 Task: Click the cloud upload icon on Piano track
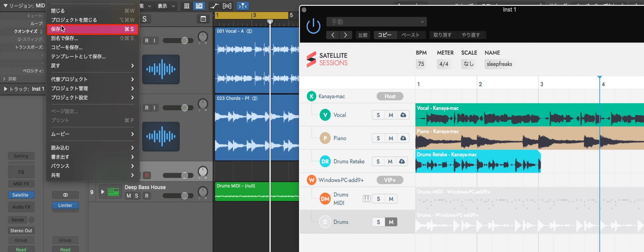click(x=403, y=138)
